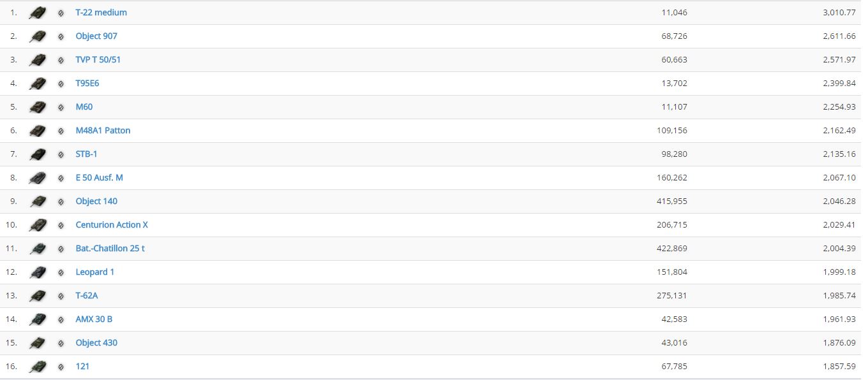The height and width of the screenshot is (380, 868).
Task: Click the class icon beside Leopard 1
Action: 61,272
